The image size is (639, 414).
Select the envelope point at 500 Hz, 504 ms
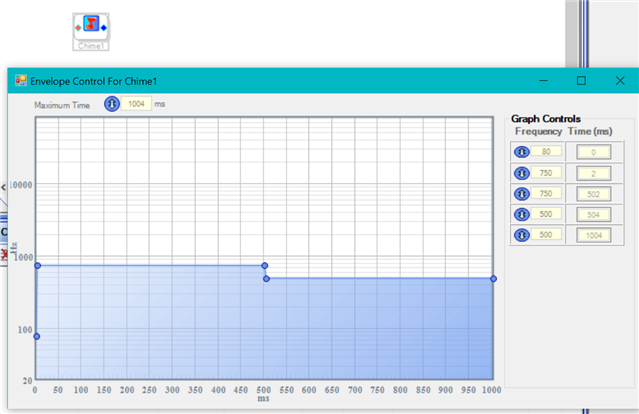pos(266,279)
